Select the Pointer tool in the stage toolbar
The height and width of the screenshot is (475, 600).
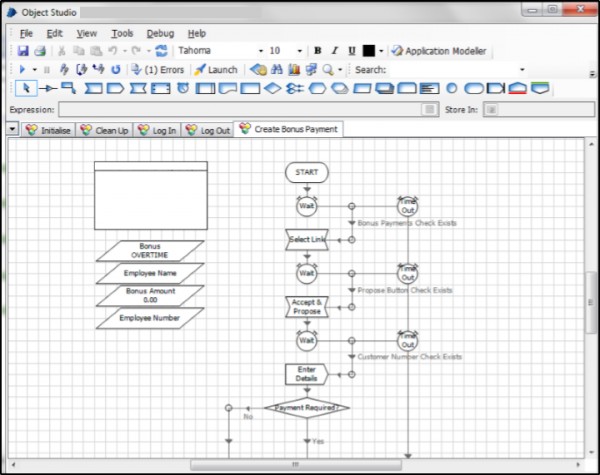(25, 89)
